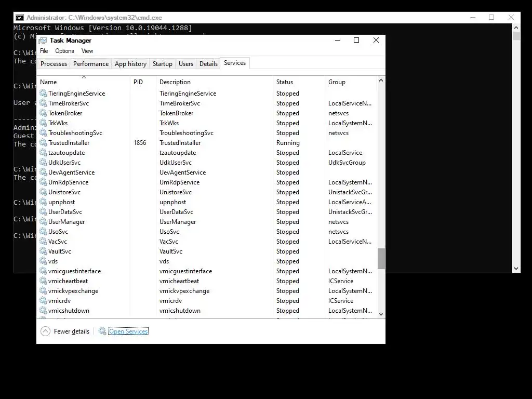The image size is (532, 399).
Task: Select the vds service icon
Action: click(x=43, y=260)
